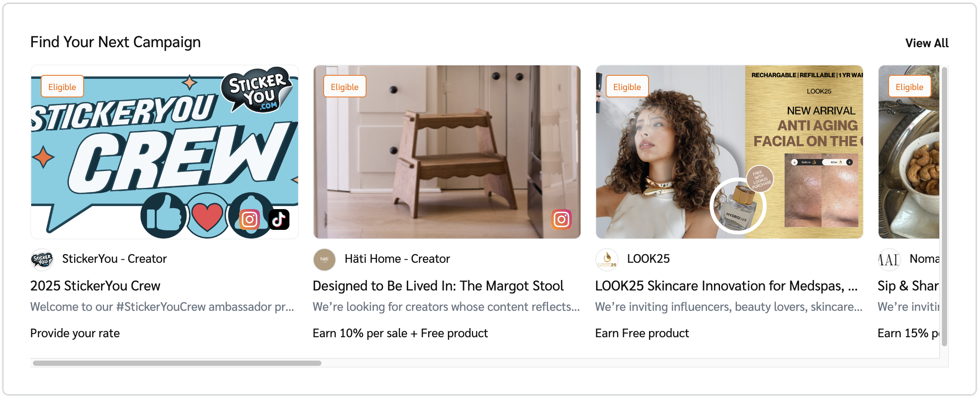
Task: Click the horizontal campaign scrollbar thumb
Action: click(177, 363)
